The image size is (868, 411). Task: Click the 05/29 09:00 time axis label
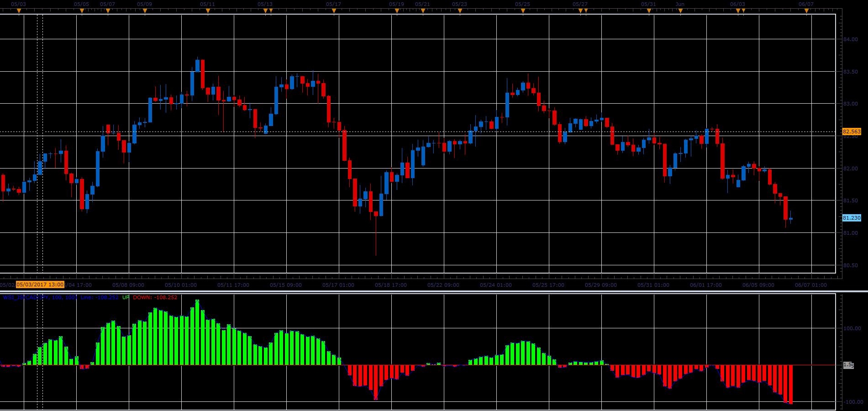click(601, 285)
